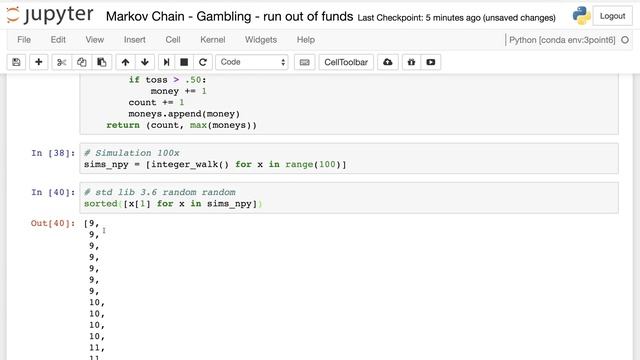Open the command palette keyboard icon
This screenshot has width=640, height=360.
[x=304, y=62]
